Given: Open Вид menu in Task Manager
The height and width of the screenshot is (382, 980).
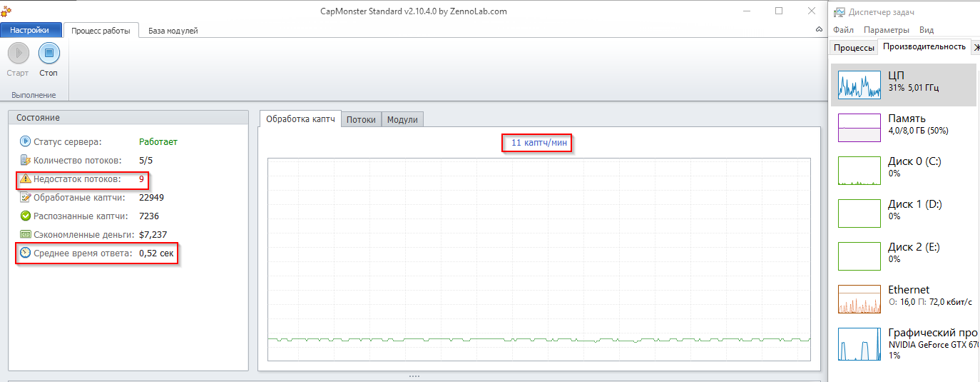Looking at the screenshot, I should (x=927, y=30).
